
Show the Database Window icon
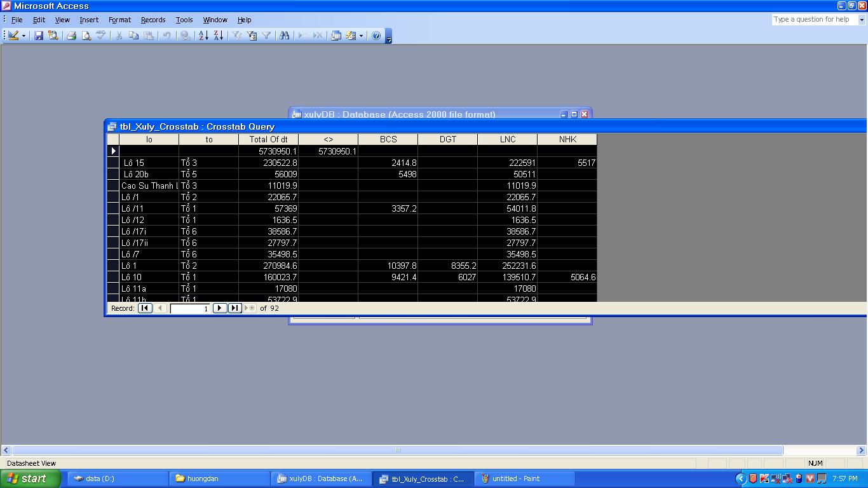[x=336, y=36]
